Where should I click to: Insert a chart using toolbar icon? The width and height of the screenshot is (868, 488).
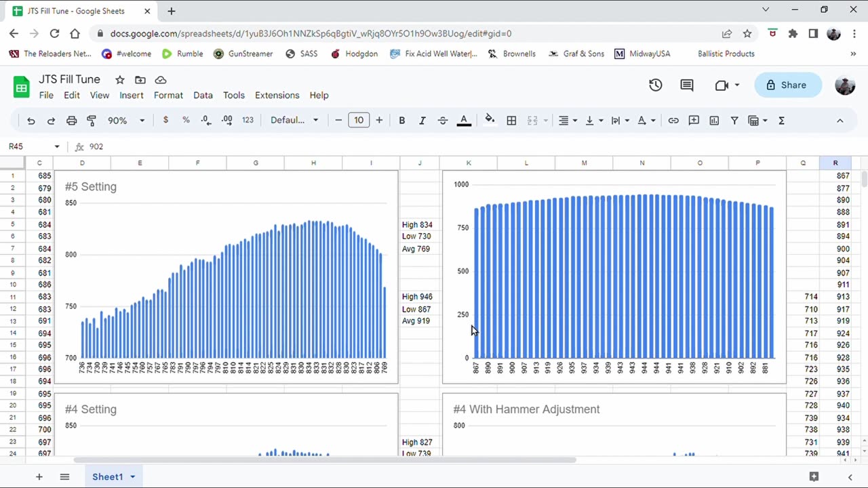[714, 121]
